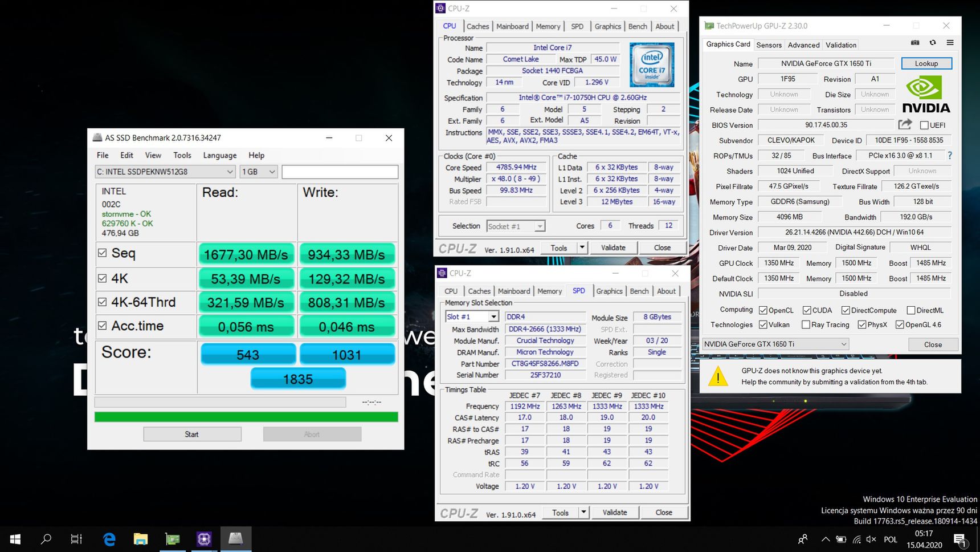Open drive selection dropdown in AS SSD
This screenshot has width=980, height=552.
[x=165, y=172]
